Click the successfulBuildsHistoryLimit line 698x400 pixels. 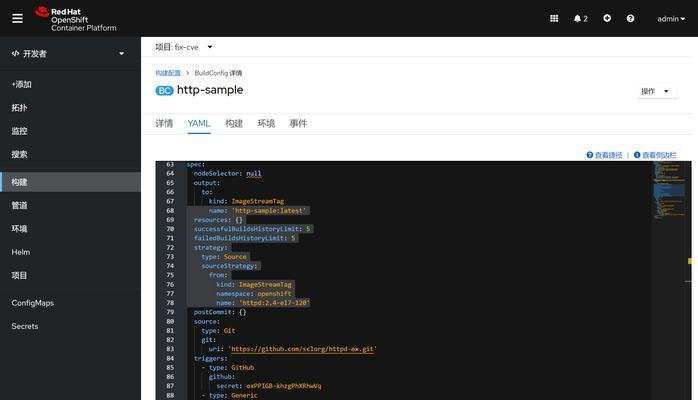tap(252, 229)
